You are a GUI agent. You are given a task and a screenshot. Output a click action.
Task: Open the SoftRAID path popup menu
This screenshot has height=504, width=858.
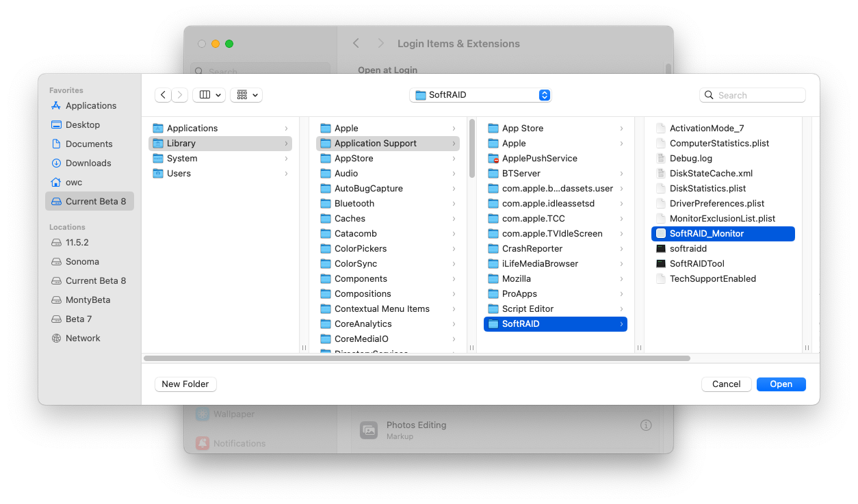[x=480, y=95]
